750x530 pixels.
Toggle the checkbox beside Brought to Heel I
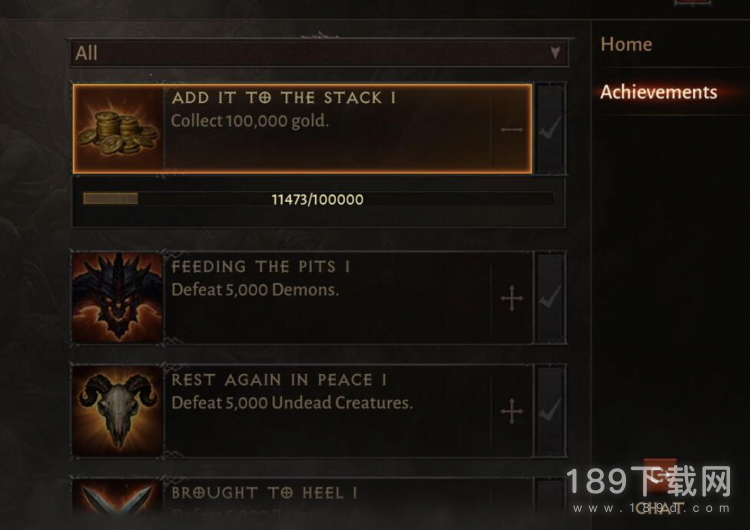tap(550, 497)
